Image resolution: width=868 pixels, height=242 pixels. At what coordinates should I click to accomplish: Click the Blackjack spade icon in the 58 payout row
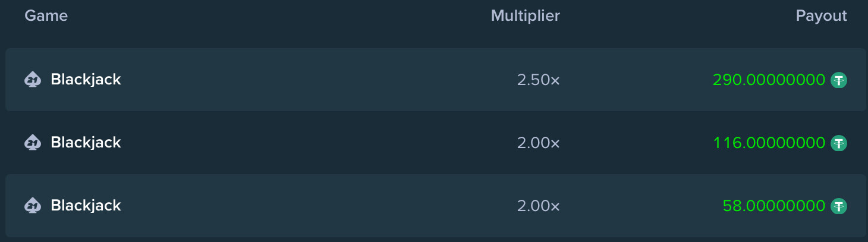click(33, 206)
